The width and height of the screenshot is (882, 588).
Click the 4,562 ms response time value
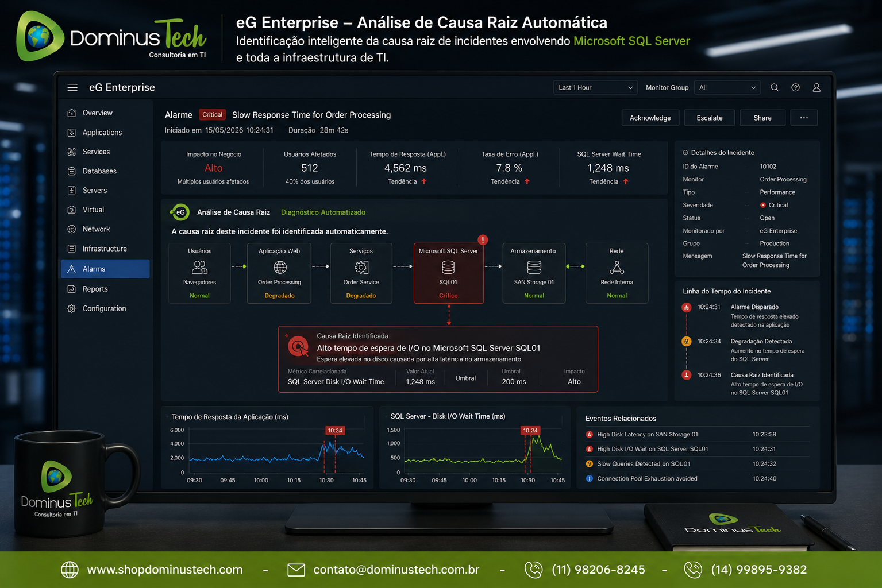405,168
